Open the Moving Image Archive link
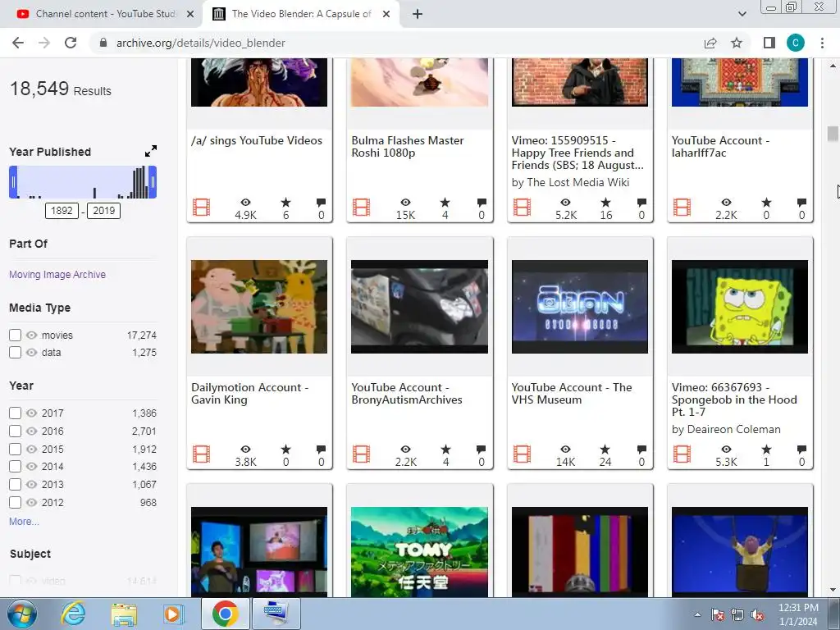 click(x=57, y=274)
